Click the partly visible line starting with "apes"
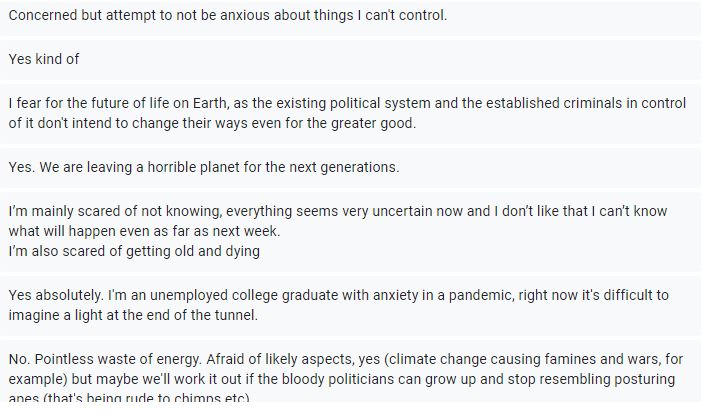Screen dimensions: 701x414 click(128, 399)
